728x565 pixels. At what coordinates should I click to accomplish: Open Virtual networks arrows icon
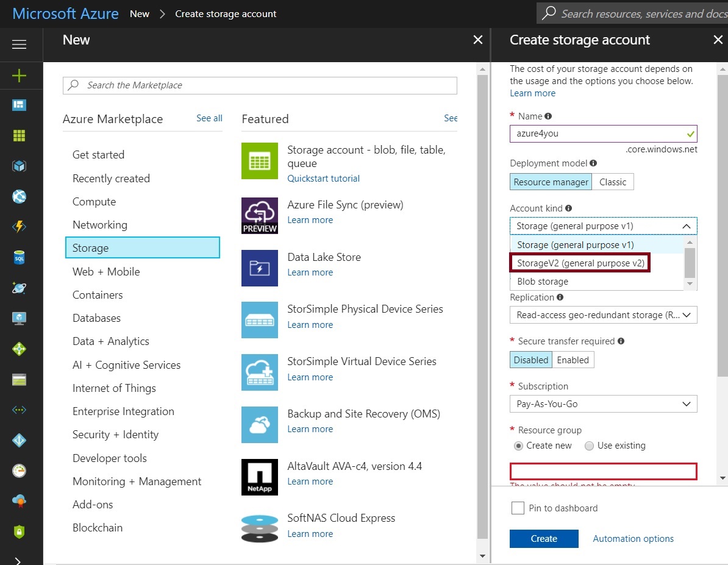19,410
